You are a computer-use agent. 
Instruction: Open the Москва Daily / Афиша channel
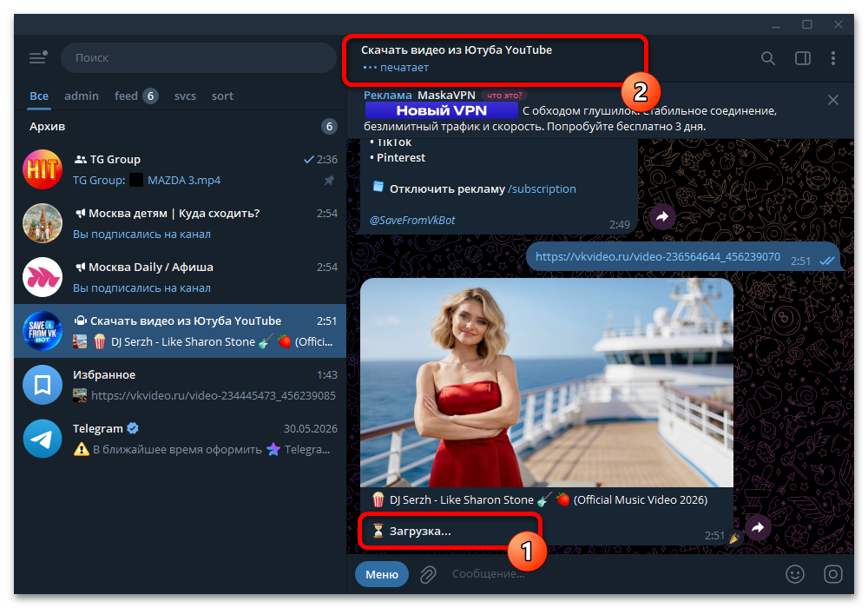181,277
